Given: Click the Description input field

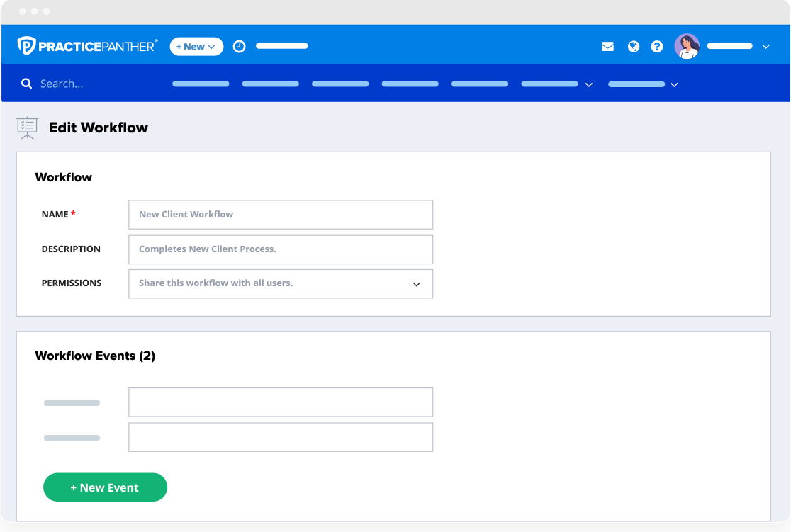Looking at the screenshot, I should click(280, 249).
